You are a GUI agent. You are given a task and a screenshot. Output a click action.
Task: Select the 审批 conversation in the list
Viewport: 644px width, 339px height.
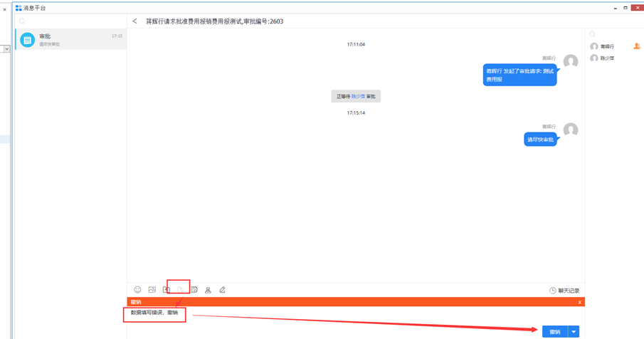pos(70,40)
